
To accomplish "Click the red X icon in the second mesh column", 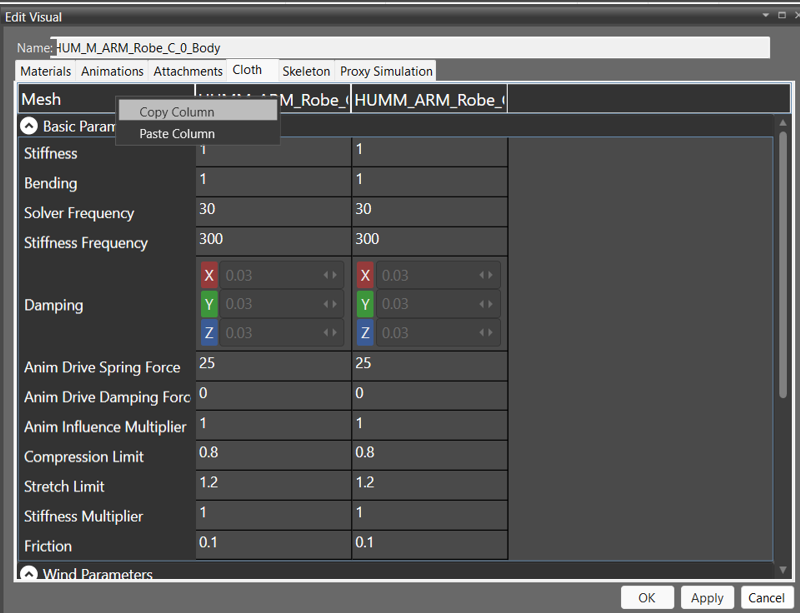I will tap(365, 275).
